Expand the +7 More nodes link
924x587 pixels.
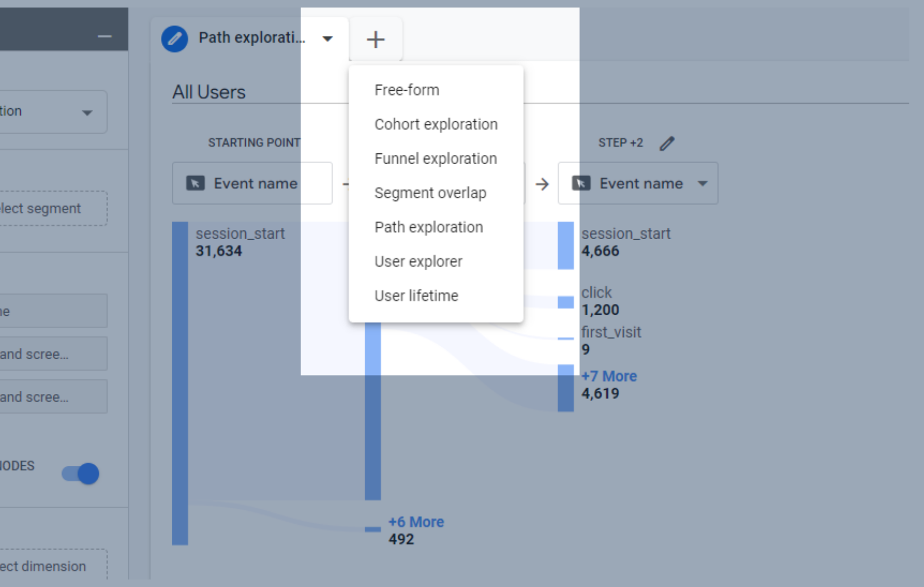click(x=609, y=376)
